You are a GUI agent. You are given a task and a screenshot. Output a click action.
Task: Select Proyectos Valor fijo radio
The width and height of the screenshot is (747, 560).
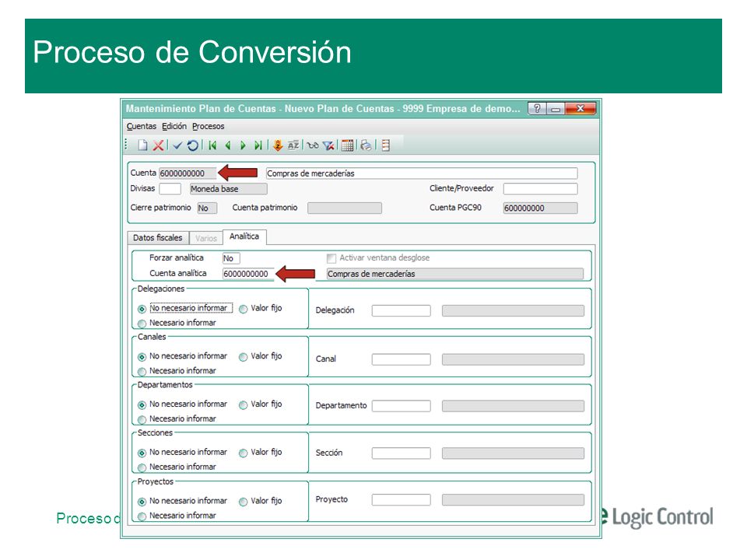click(x=243, y=502)
